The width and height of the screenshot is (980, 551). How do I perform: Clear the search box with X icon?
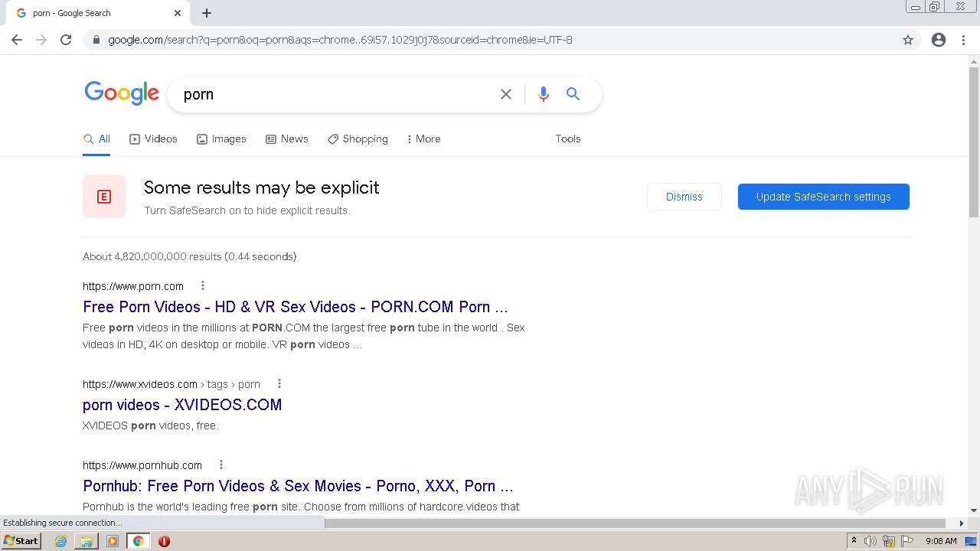click(x=506, y=94)
